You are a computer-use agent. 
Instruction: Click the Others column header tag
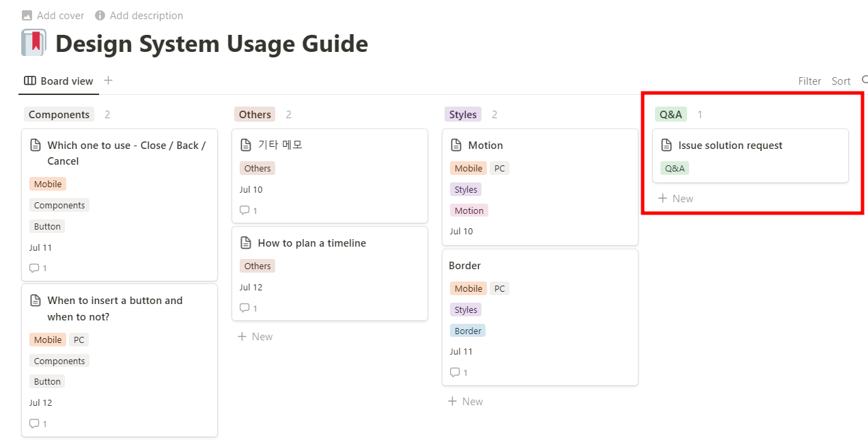point(255,115)
